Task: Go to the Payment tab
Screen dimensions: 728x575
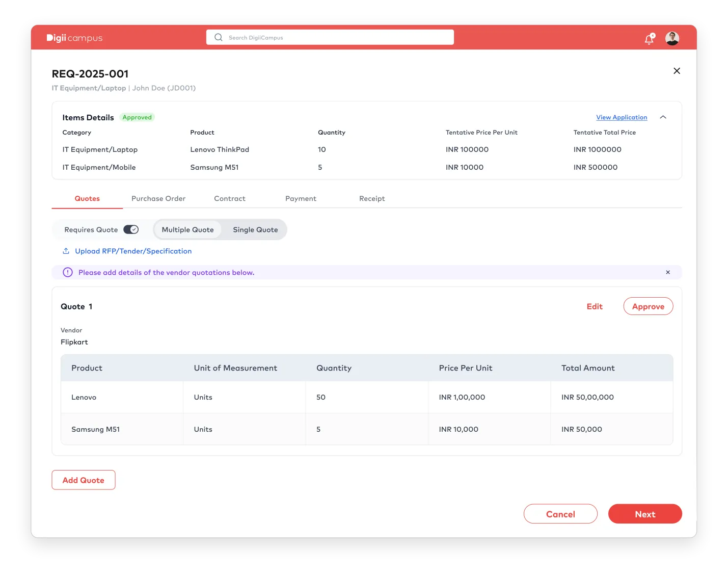Action: (x=301, y=199)
